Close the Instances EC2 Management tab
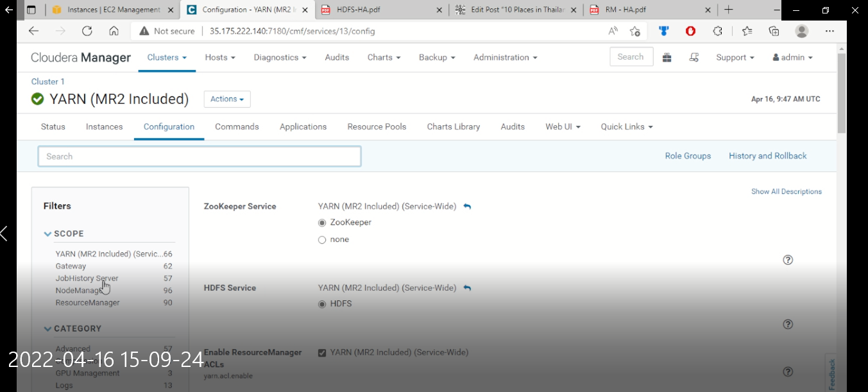The height and width of the screenshot is (392, 868). point(170,10)
